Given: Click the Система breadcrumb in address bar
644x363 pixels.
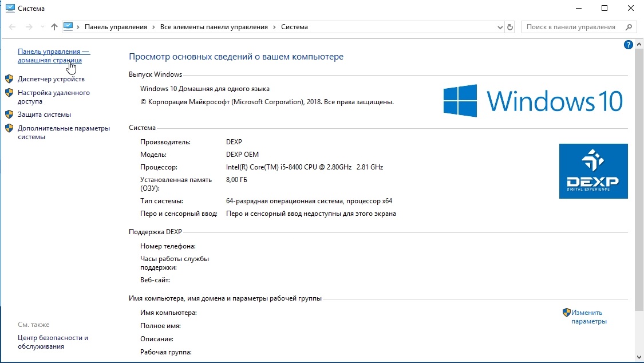Looking at the screenshot, I should (294, 27).
